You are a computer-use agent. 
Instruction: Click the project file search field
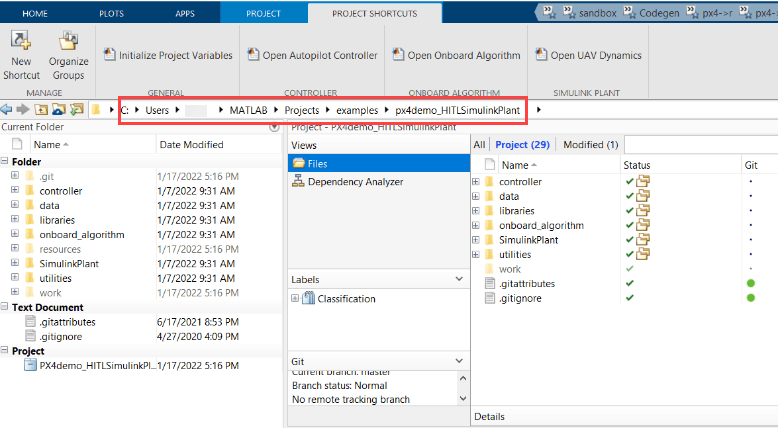click(x=700, y=144)
